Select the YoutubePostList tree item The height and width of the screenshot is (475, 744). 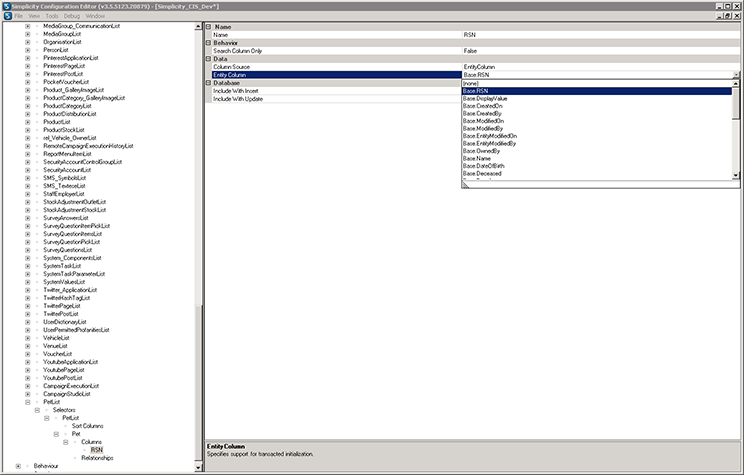coord(63,378)
